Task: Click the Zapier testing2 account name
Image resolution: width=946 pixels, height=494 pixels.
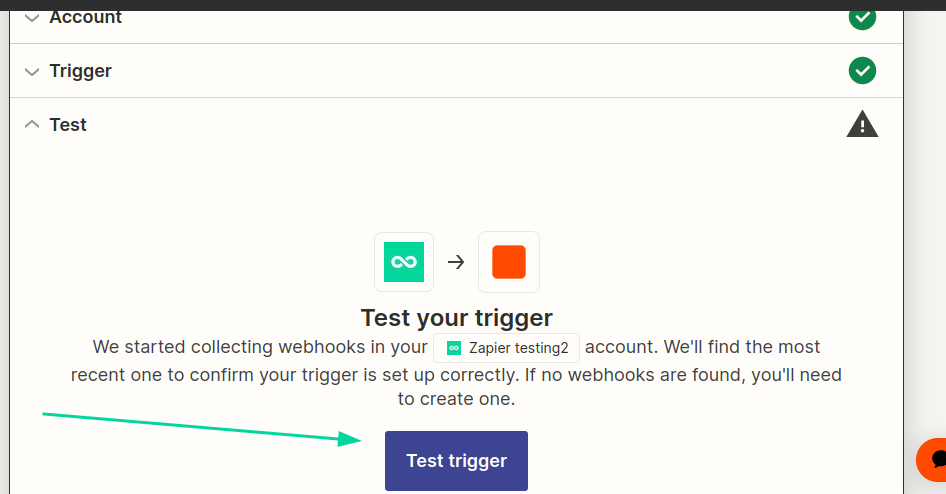Action: pyautogui.click(x=518, y=348)
